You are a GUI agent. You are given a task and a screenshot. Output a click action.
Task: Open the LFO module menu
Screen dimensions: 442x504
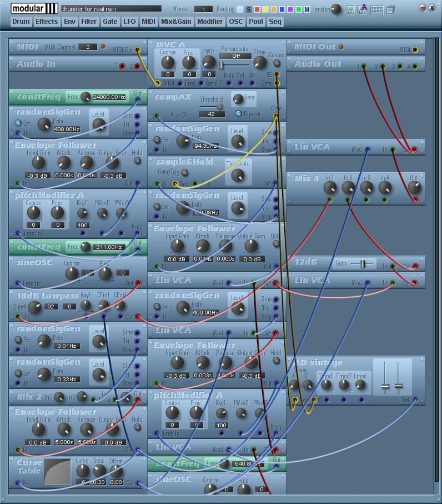pos(129,22)
